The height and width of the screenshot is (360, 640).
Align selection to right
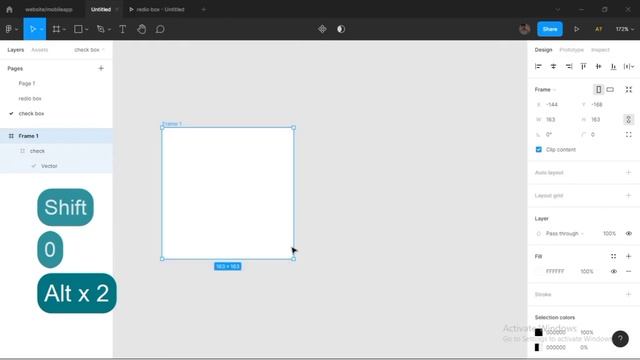coord(569,66)
